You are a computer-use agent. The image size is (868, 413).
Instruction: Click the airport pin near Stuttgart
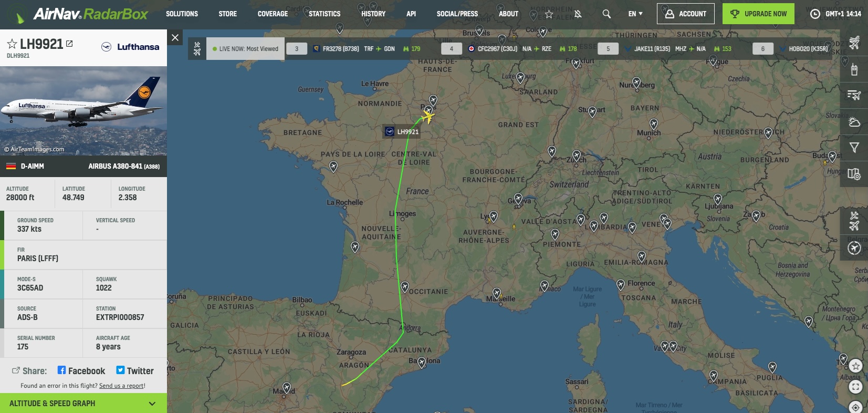point(593,112)
